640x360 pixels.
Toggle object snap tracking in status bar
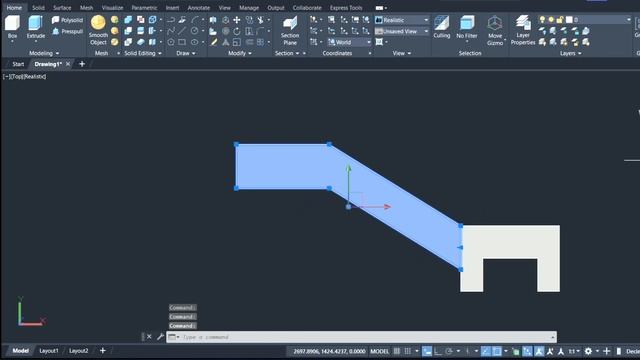point(486,351)
